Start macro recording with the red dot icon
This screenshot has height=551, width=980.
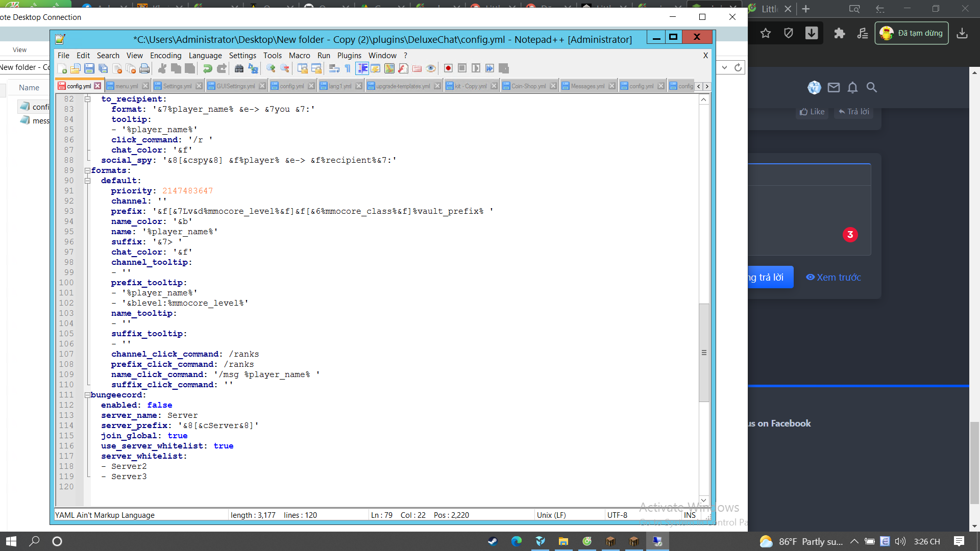point(448,68)
